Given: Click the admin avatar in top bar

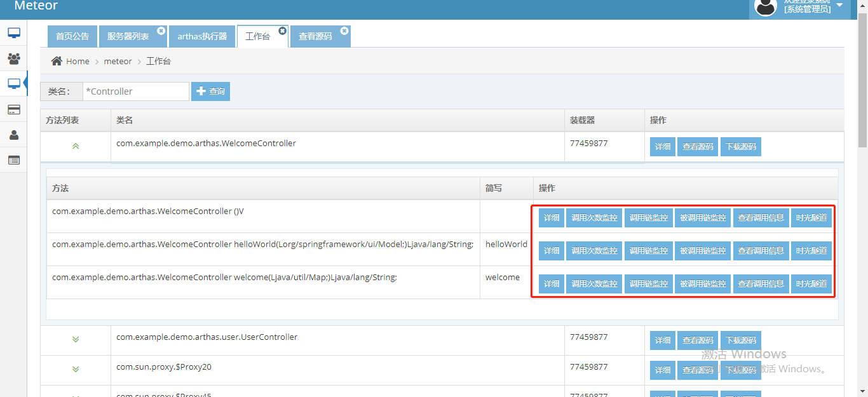Looking at the screenshot, I should [765, 9].
